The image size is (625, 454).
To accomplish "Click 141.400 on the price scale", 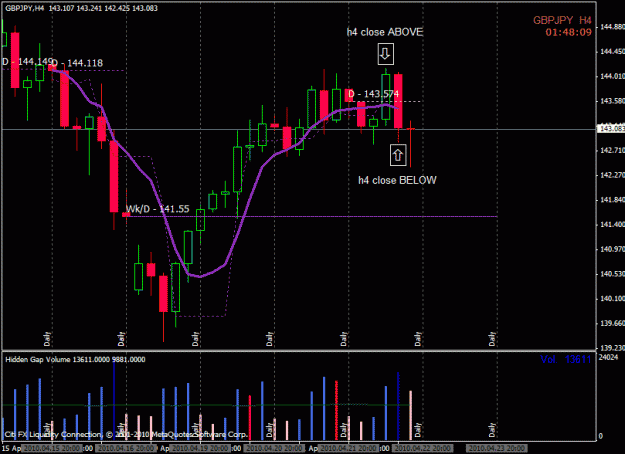I will [x=612, y=224].
